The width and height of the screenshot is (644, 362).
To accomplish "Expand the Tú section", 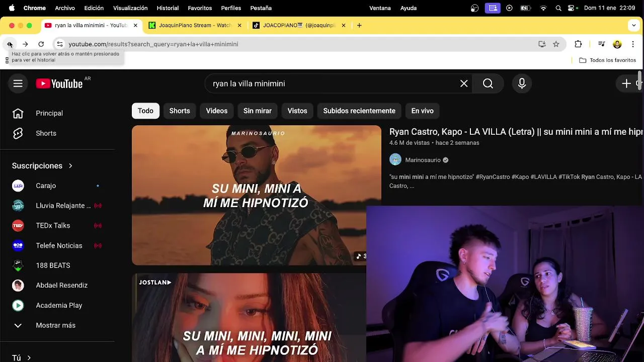I will tap(22, 358).
